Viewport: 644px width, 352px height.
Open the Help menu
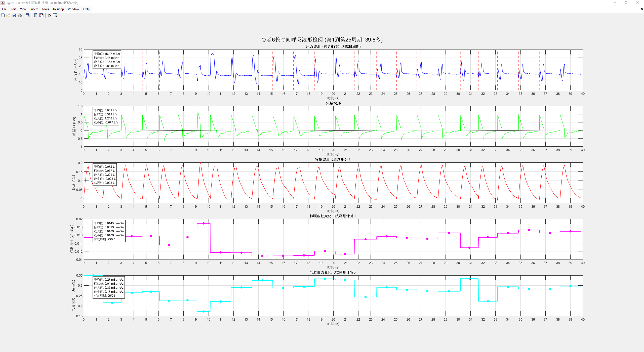pyautogui.click(x=86, y=9)
